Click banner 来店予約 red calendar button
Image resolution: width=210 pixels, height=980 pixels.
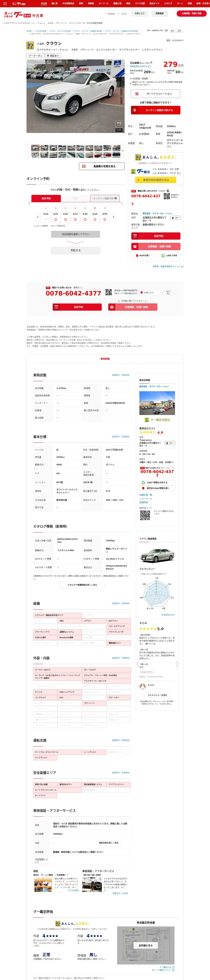click(x=77, y=307)
